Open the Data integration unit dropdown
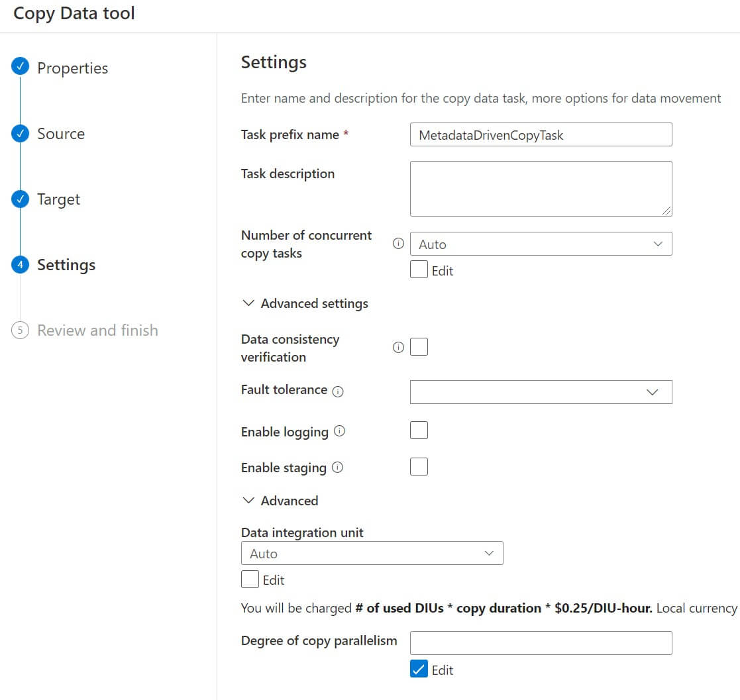 (x=372, y=553)
